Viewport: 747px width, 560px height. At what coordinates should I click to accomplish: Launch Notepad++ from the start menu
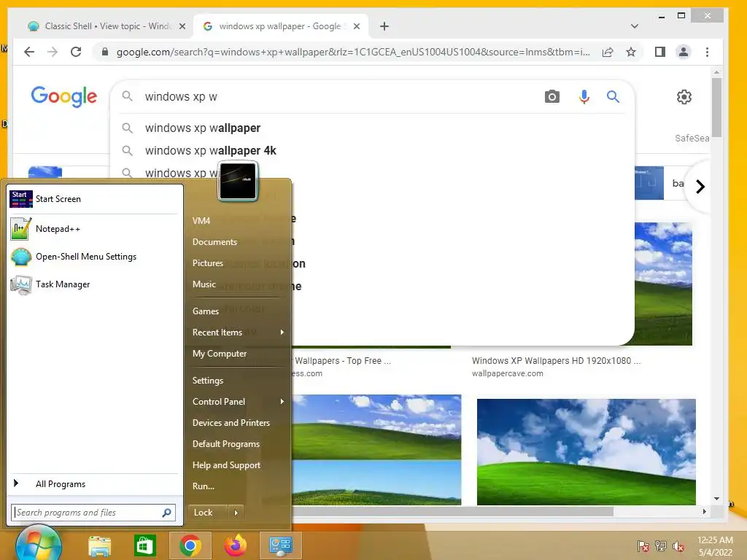(x=94, y=229)
